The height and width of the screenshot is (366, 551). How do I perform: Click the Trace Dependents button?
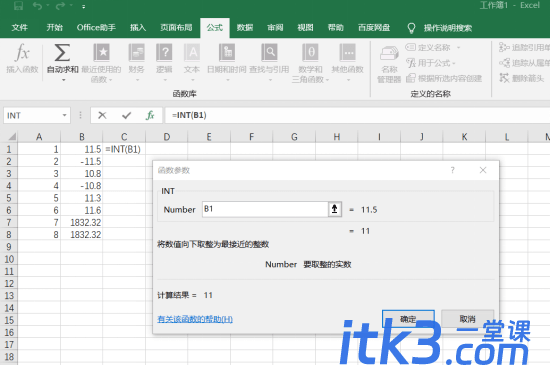[x=524, y=63]
